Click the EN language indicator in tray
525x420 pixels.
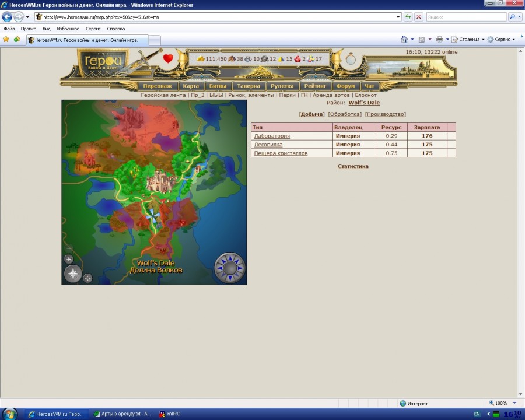[x=477, y=414]
